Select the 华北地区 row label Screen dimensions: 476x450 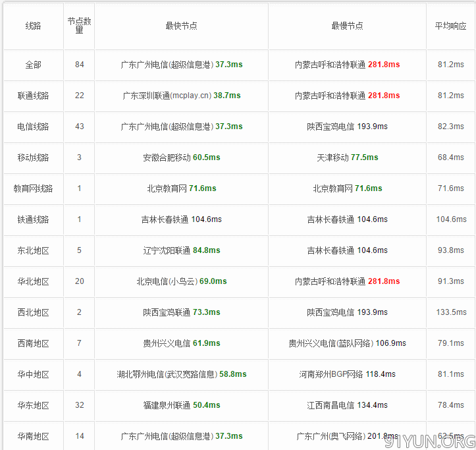click(x=33, y=282)
